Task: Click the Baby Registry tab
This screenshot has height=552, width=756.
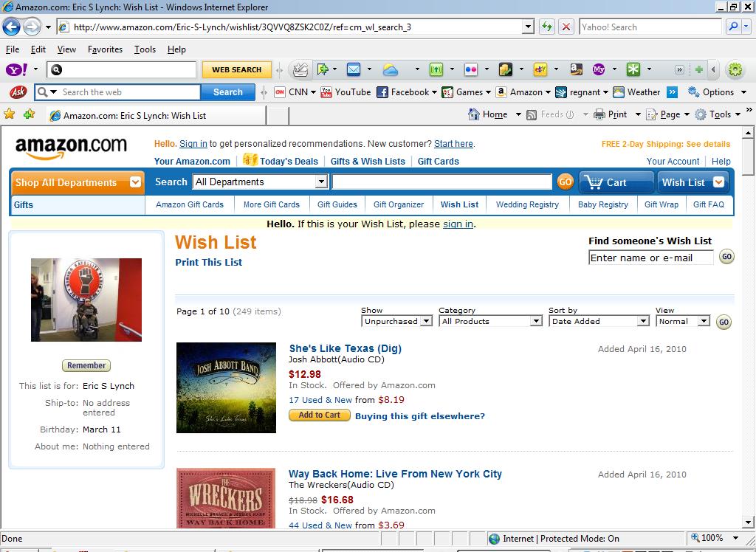Action: 603,204
